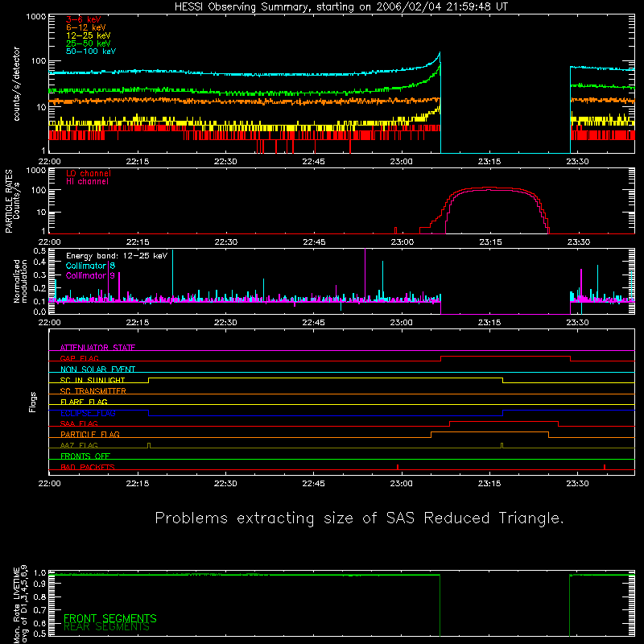Click the counts/s/detector axis title
The height and width of the screenshot is (644, 644).
point(16,84)
